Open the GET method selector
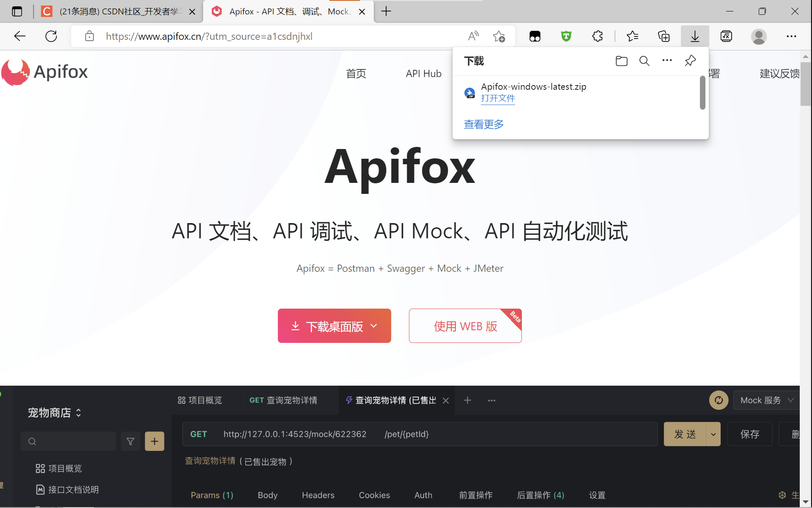This screenshot has width=812, height=508. click(198, 434)
